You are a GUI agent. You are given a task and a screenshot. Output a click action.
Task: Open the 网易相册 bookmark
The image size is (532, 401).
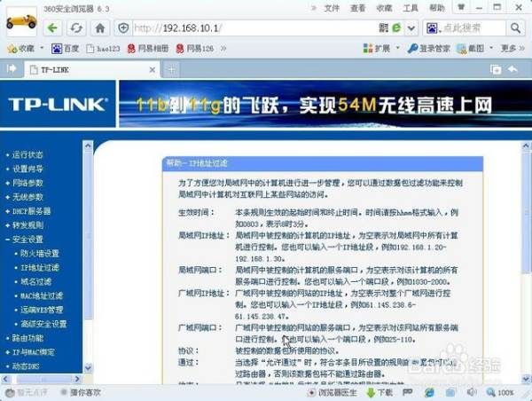[148, 49]
